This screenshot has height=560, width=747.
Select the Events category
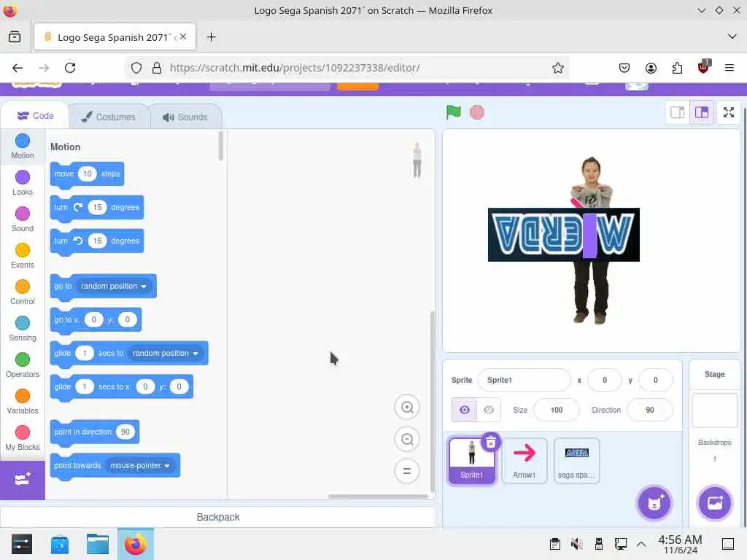tap(23, 256)
